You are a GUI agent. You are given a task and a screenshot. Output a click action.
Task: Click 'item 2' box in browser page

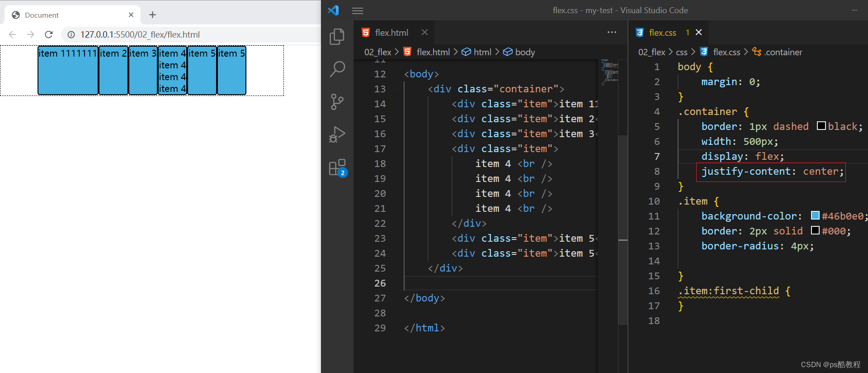[x=113, y=70]
